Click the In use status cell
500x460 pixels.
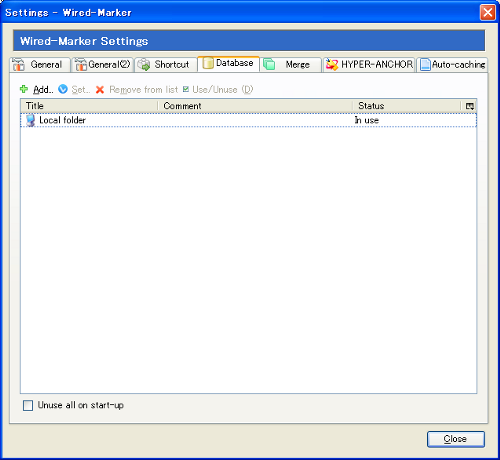point(367,120)
